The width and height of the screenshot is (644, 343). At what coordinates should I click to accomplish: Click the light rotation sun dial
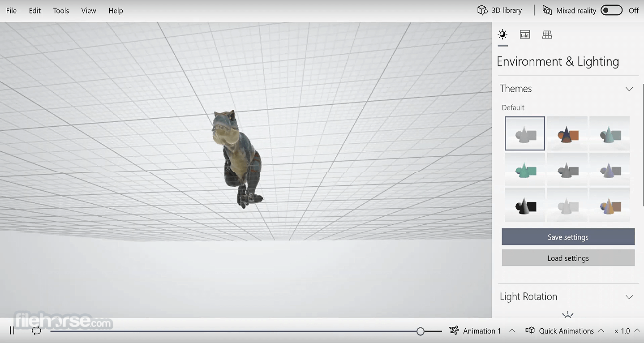click(567, 314)
